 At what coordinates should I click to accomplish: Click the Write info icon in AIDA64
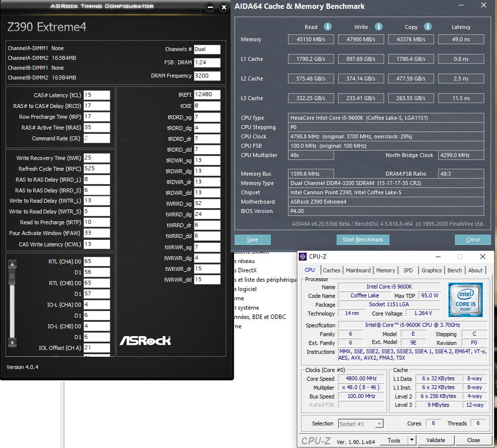(x=379, y=26)
